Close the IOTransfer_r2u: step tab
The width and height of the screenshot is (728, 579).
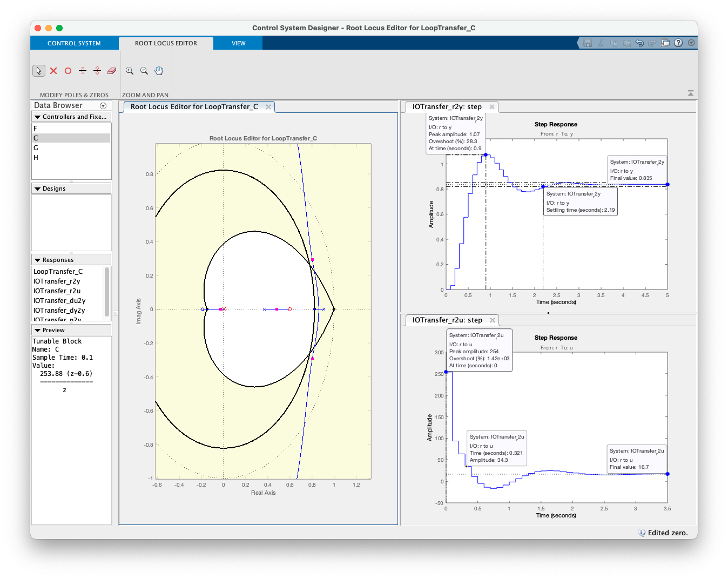(x=493, y=320)
